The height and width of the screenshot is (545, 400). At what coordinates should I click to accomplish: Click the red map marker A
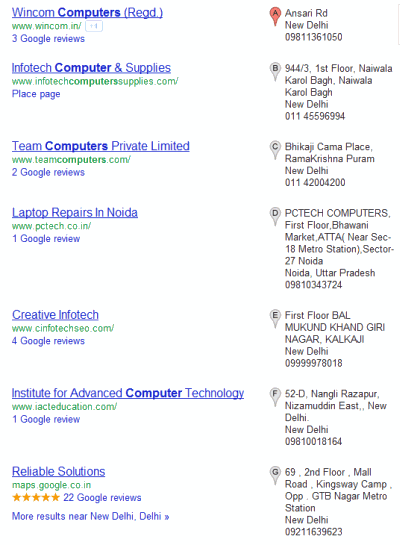(x=275, y=16)
